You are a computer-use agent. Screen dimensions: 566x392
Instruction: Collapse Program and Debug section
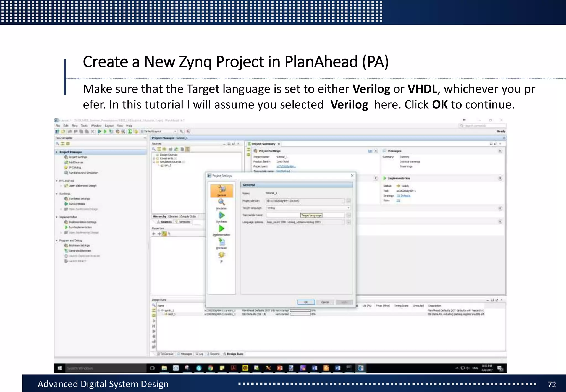tap(57, 241)
